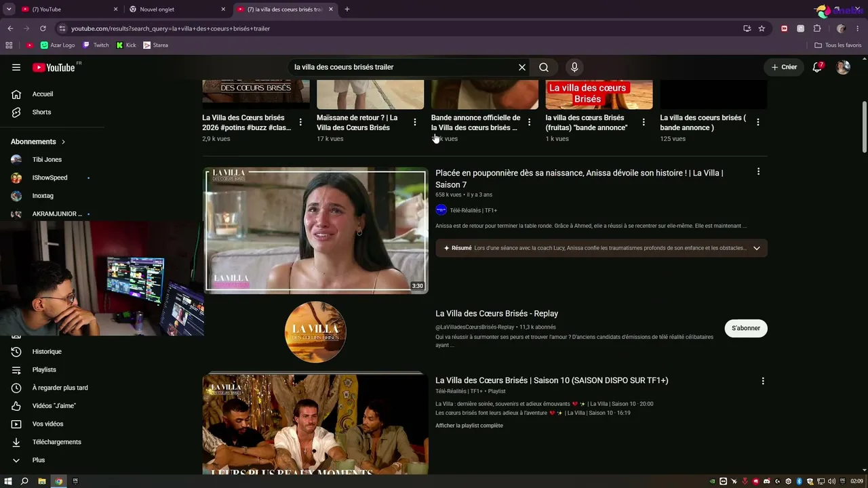This screenshot has width=868, height=488.
Task: Click the browser address bar URL
Action: (x=171, y=28)
